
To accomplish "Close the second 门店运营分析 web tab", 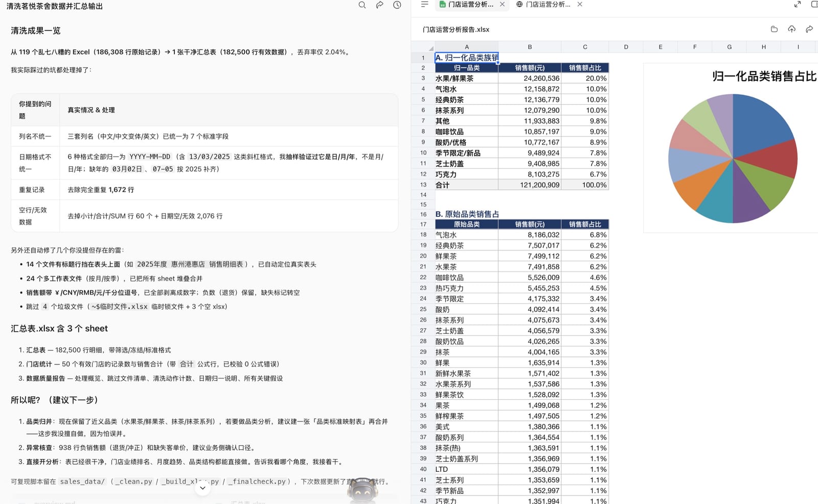I will [x=580, y=4].
